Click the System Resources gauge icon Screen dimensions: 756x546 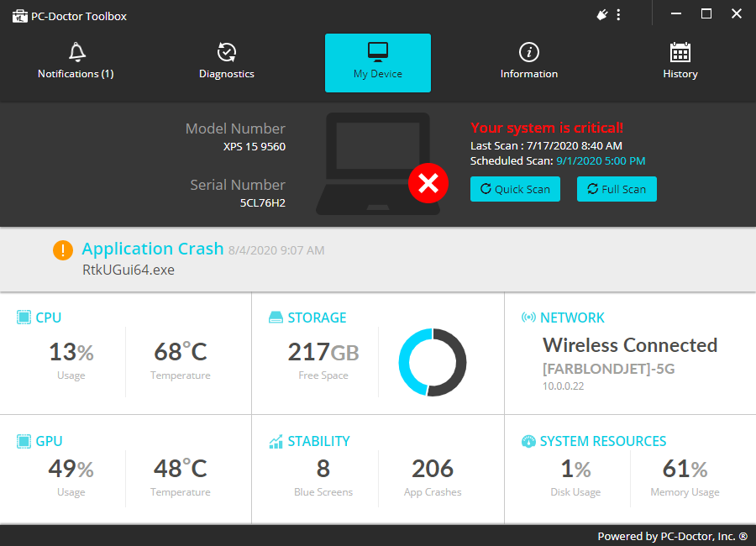tap(528, 441)
